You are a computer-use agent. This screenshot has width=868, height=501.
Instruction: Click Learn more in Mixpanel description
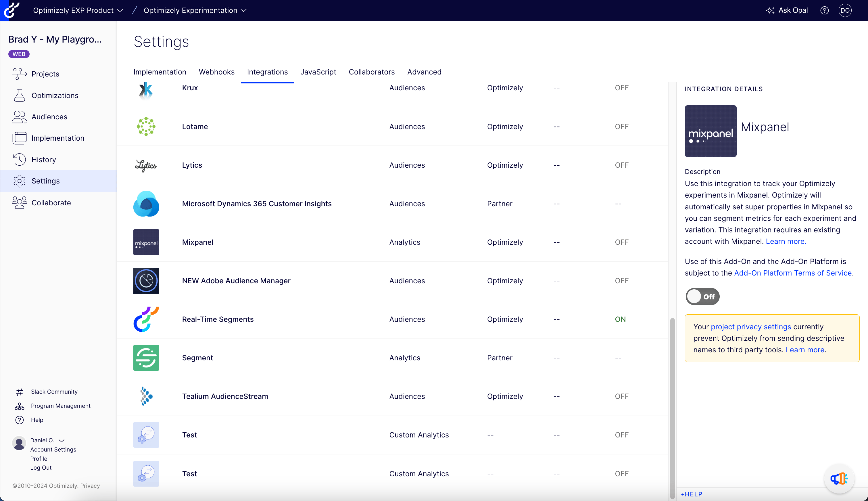point(786,241)
